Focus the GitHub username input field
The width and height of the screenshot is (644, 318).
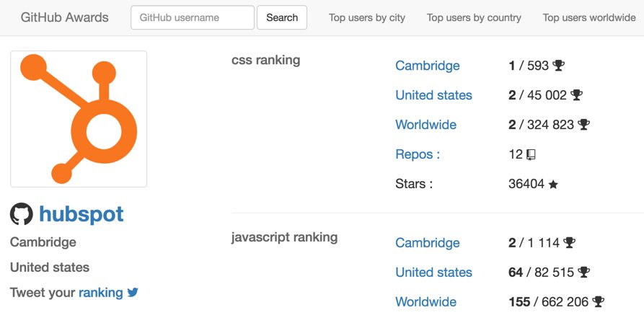tap(193, 17)
